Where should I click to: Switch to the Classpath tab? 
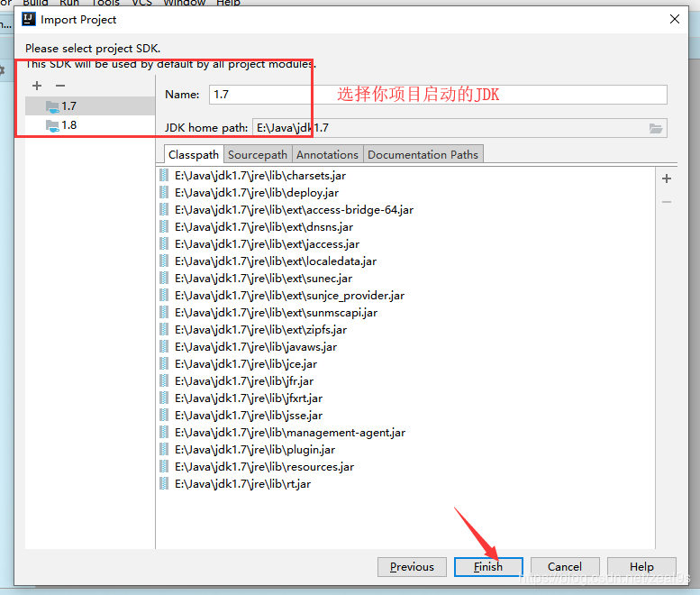pyautogui.click(x=194, y=154)
